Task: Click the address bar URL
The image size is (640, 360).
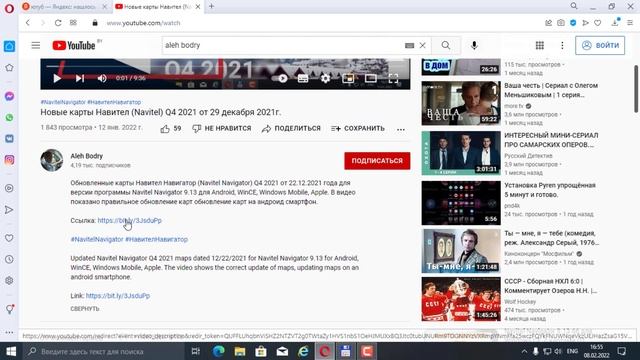Action: pos(144,23)
